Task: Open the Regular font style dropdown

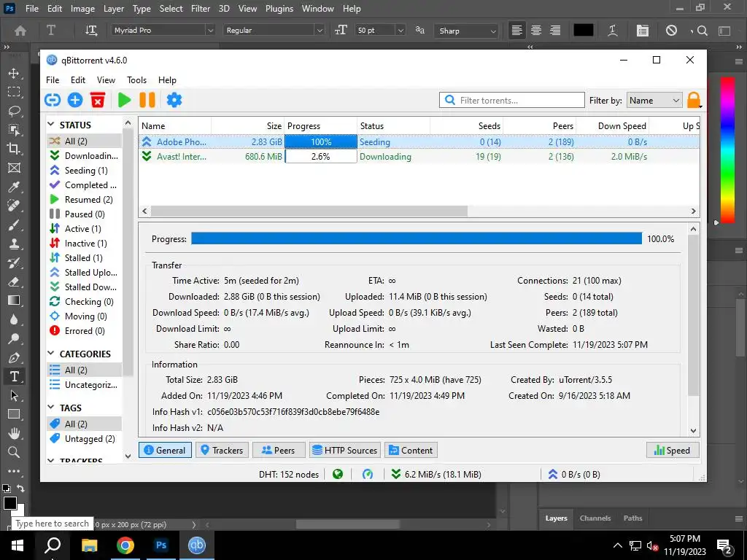Action: point(320,30)
